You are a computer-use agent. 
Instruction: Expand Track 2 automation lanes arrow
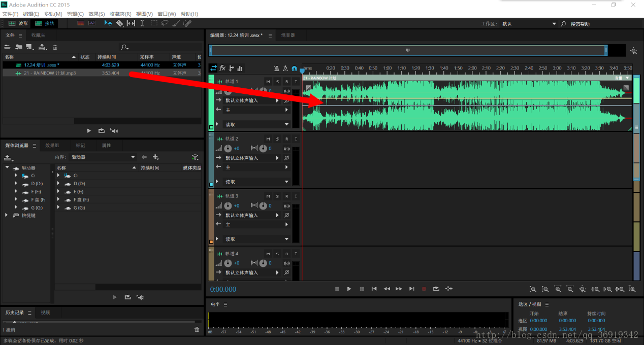click(217, 182)
